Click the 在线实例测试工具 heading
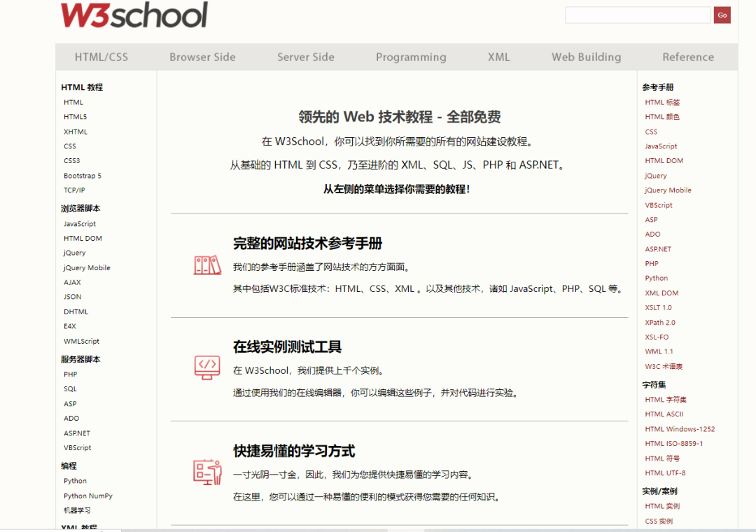756x532 pixels. click(x=288, y=346)
